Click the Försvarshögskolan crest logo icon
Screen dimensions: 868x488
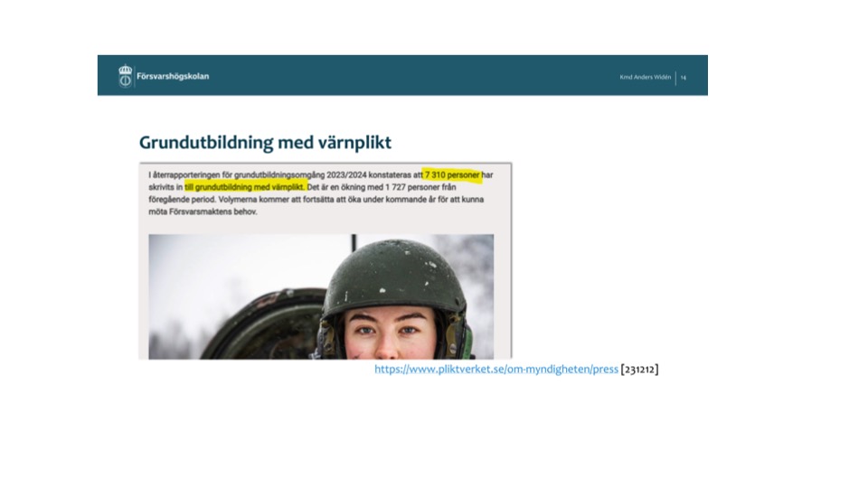click(x=126, y=76)
